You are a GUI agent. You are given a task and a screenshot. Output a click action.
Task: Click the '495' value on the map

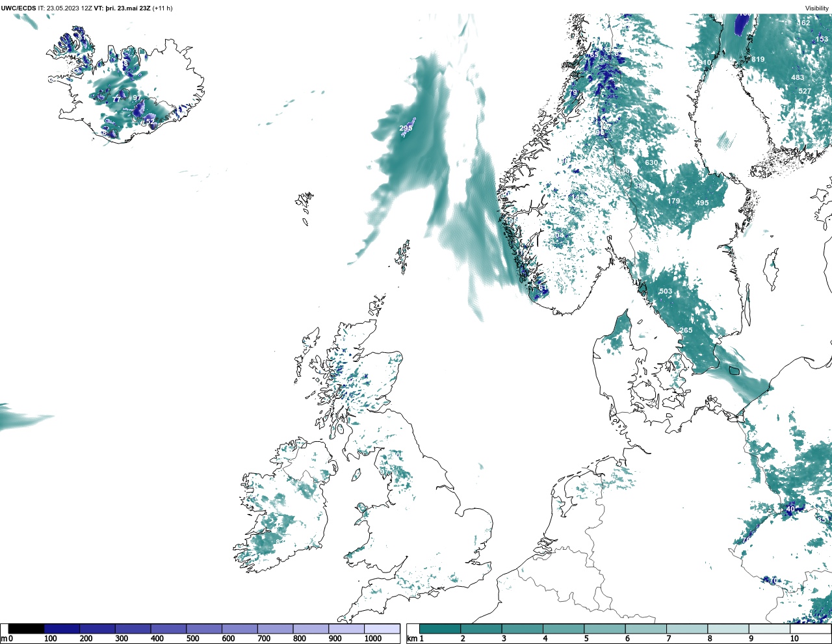click(x=702, y=203)
